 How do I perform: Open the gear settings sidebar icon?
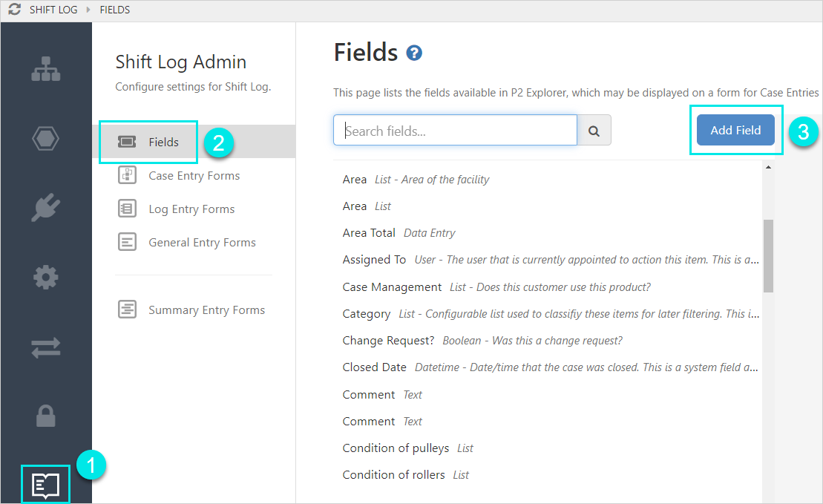(x=46, y=278)
